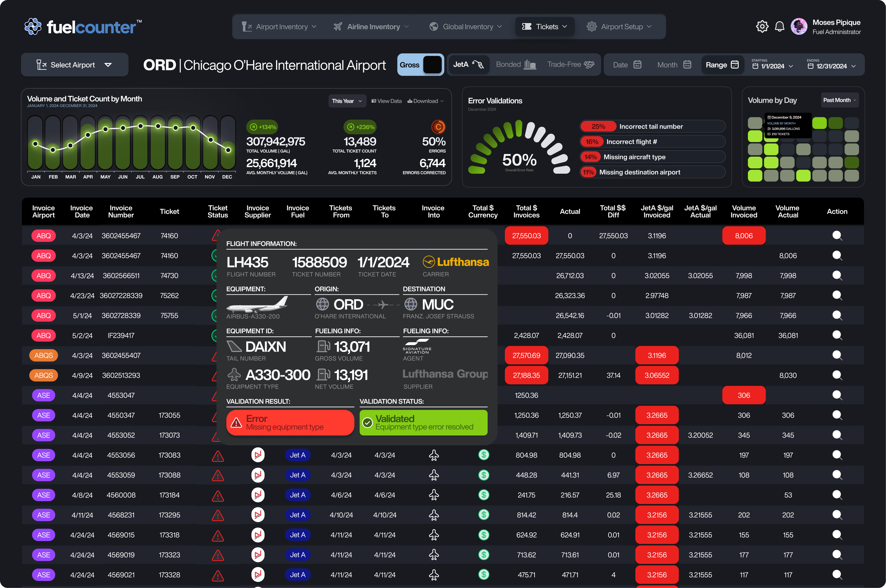Click View Data link on volume chart

[x=386, y=101]
